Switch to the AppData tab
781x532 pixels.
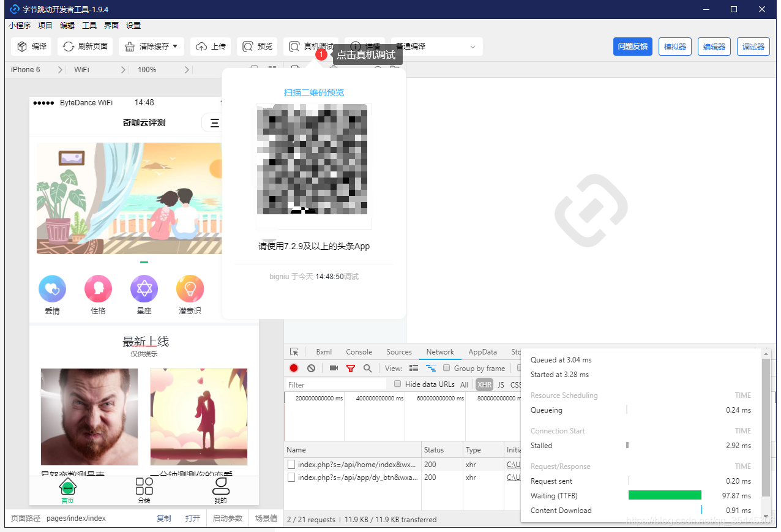pos(483,352)
